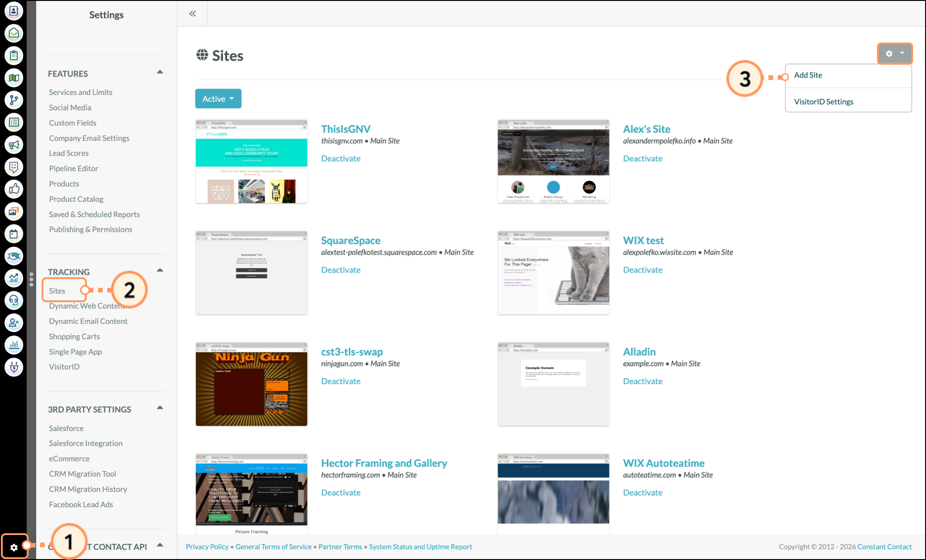Open Dynamic Email Content
The height and width of the screenshot is (560, 926).
pos(88,321)
